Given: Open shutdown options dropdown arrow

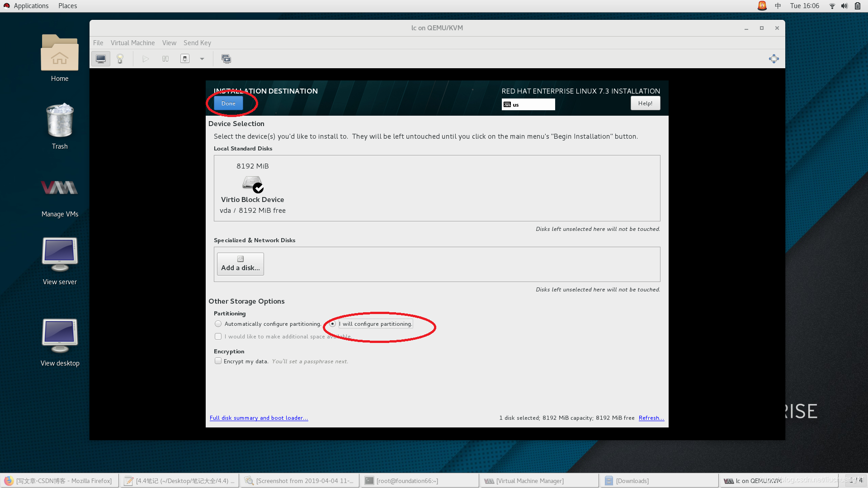Looking at the screenshot, I should pos(202,59).
